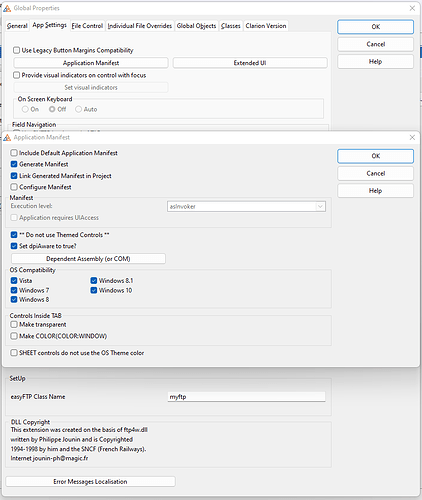Switch to the Clarion Version tab

coord(266,26)
